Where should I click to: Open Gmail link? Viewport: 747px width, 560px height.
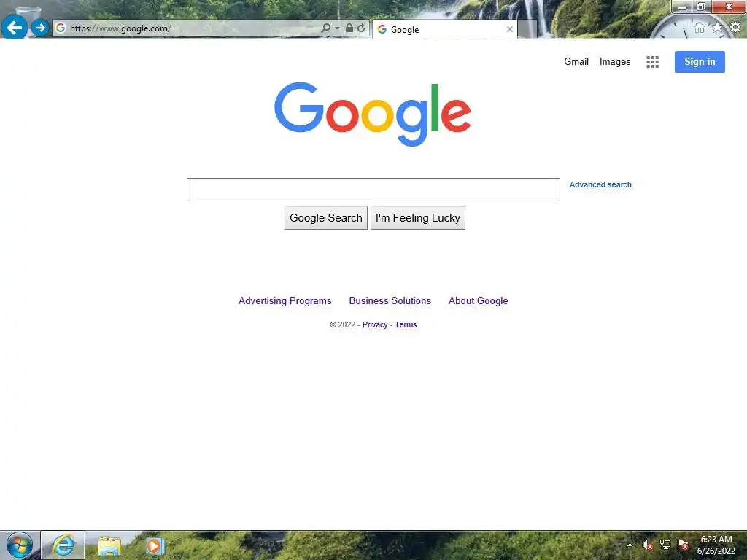[576, 62]
